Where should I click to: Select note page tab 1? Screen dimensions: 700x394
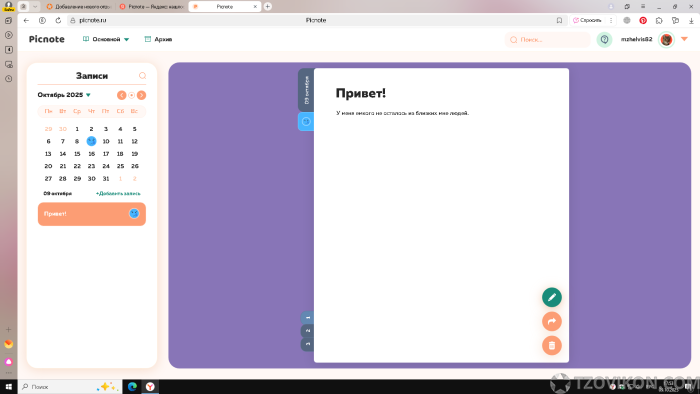pos(307,318)
